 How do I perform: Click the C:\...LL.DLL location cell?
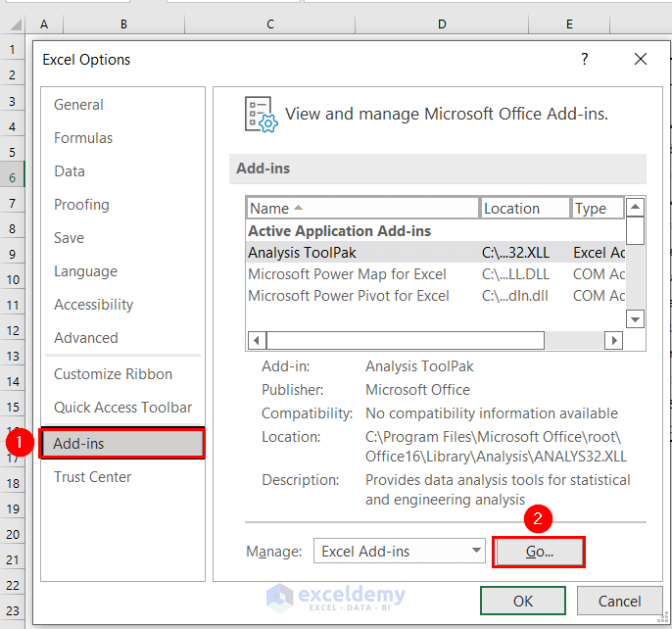pyautogui.click(x=515, y=274)
